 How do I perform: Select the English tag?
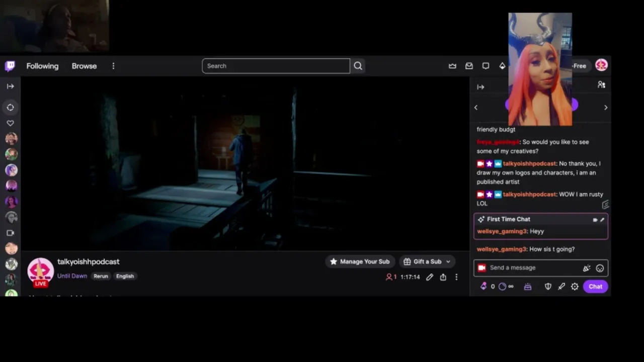point(125,276)
